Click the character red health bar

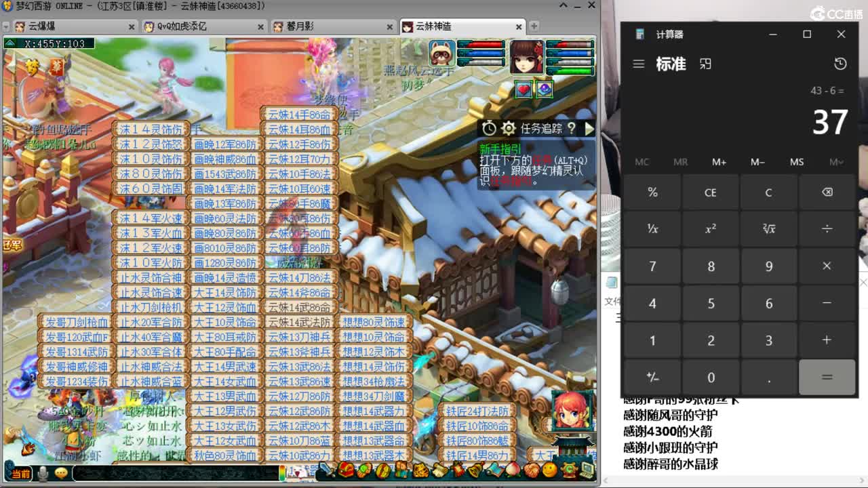[x=570, y=45]
